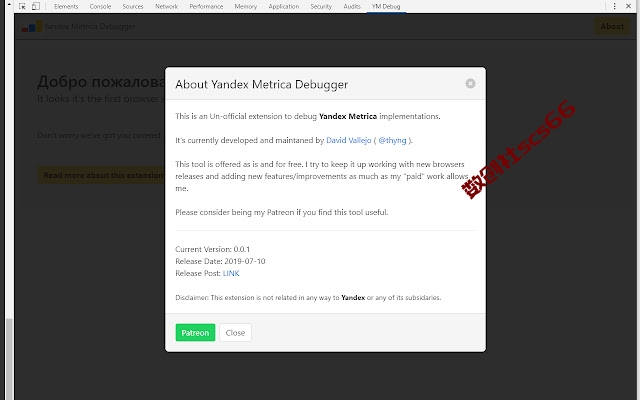
Task: Close the DevTools panel with X
Action: pyautogui.click(x=628, y=6)
